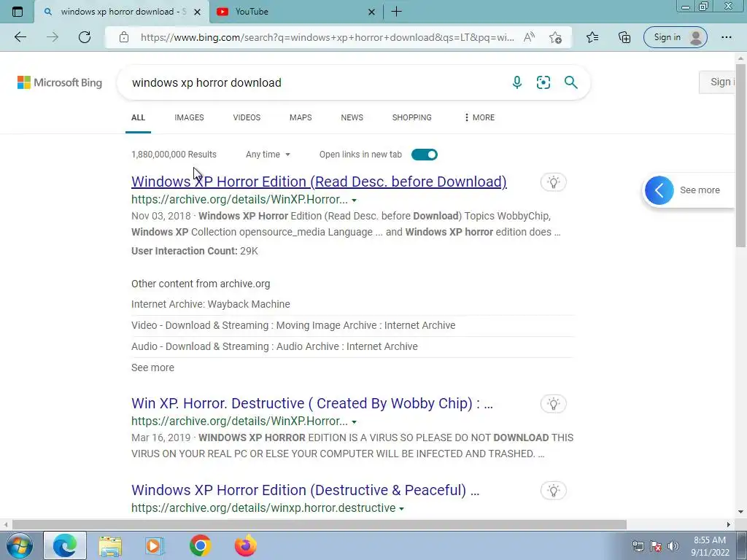Open the MORE search categories menu
The height and width of the screenshot is (560, 747).
click(x=479, y=117)
